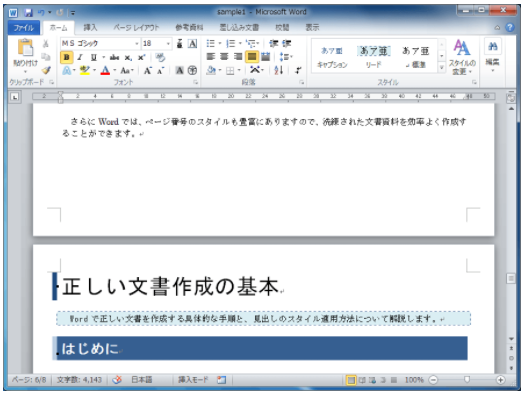Click the Shrink Font icon
The width and height of the screenshot is (522, 394).
pyautogui.click(x=161, y=71)
